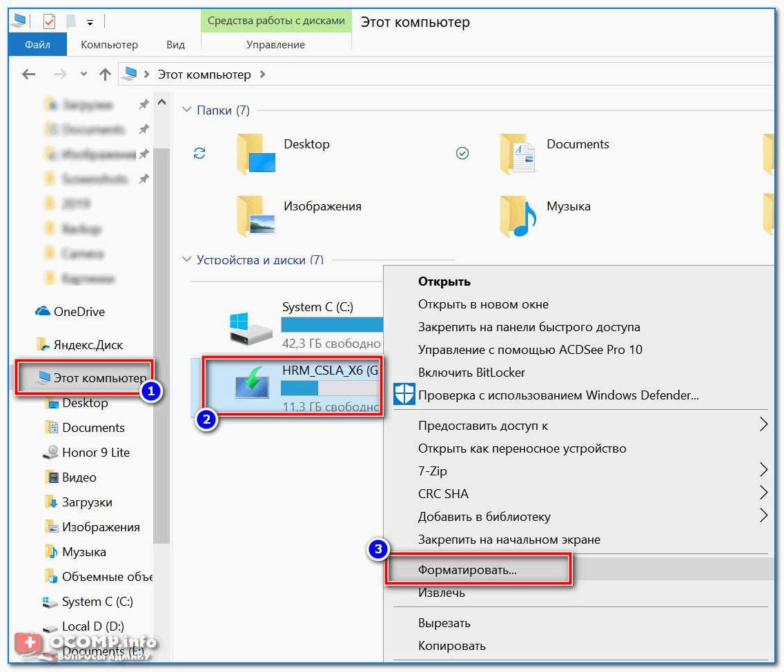Click the Up one level arrow
Screen dimensions: 784x672
pyautogui.click(x=105, y=75)
